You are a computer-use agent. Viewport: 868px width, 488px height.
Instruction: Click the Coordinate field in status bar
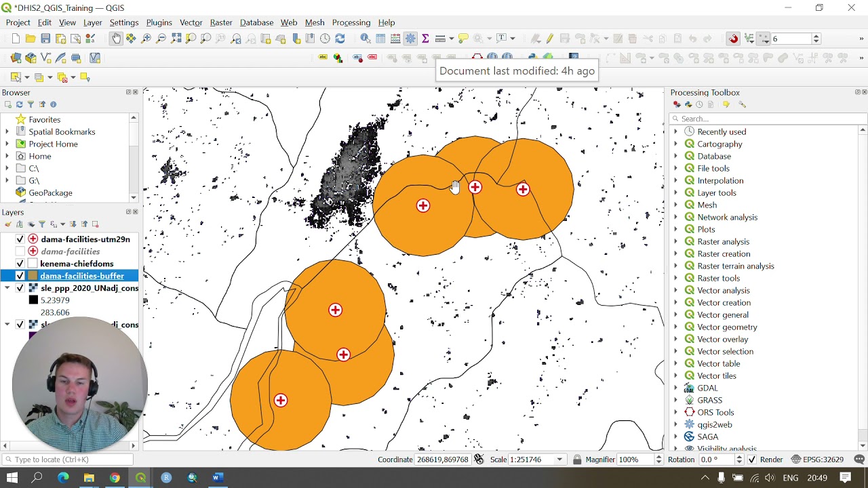click(443, 460)
